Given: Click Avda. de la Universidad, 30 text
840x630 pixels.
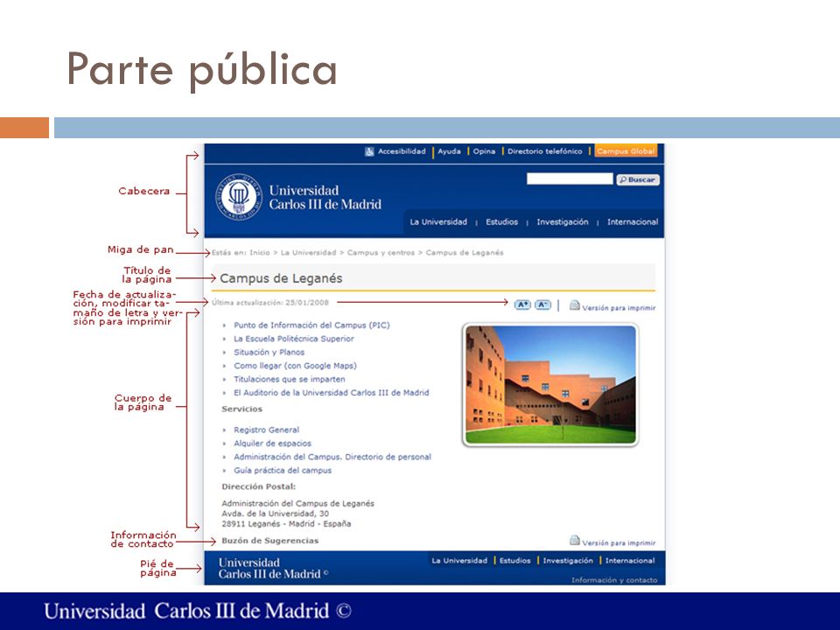Looking at the screenshot, I should (276, 514).
